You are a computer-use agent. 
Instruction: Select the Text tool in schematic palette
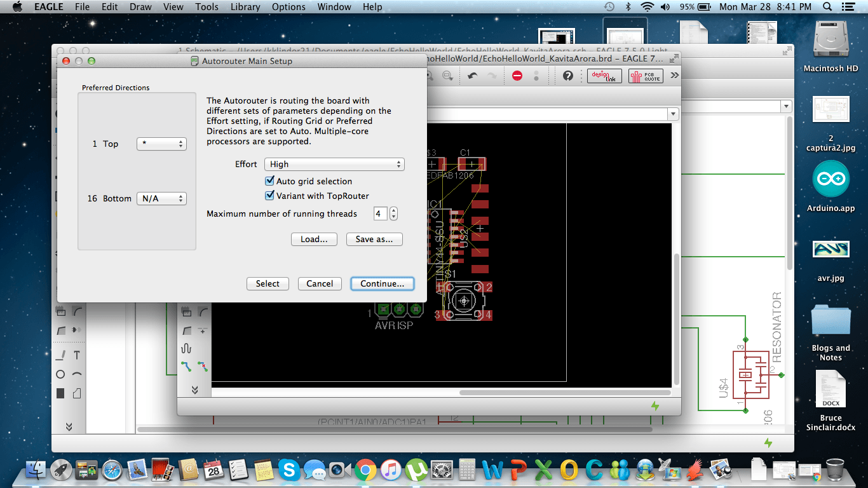point(77,355)
